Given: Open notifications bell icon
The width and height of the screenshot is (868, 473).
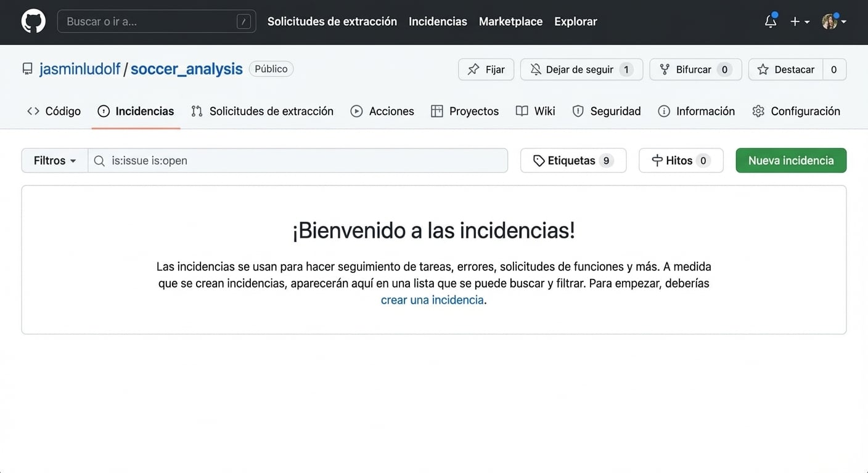Looking at the screenshot, I should click(771, 22).
